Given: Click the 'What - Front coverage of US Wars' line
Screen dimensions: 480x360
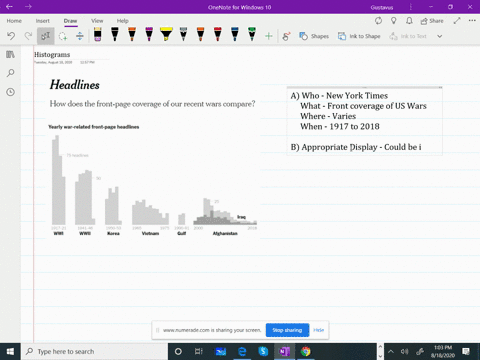Looking at the screenshot, I should pyautogui.click(x=363, y=106).
